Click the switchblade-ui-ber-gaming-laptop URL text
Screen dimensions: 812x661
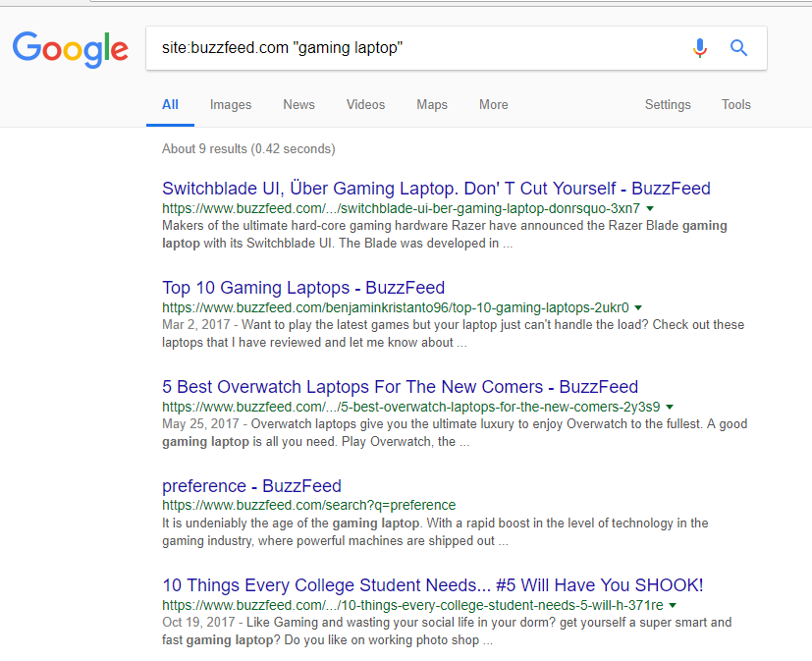401,209
